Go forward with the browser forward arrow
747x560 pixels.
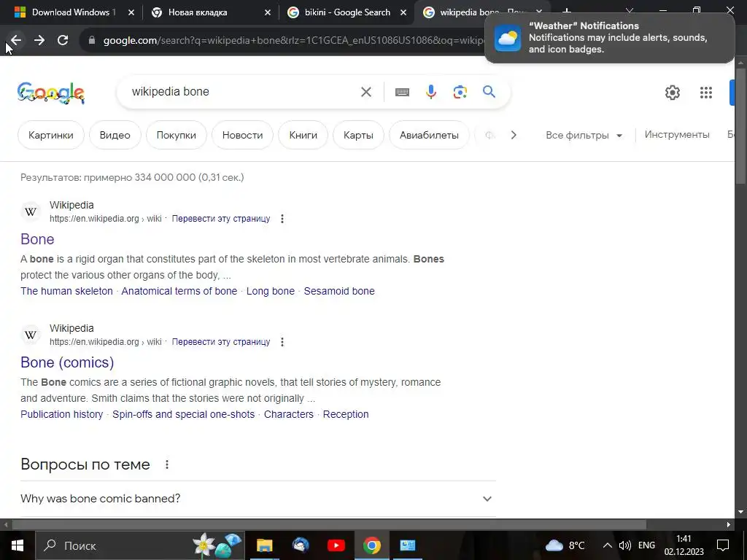pyautogui.click(x=39, y=40)
